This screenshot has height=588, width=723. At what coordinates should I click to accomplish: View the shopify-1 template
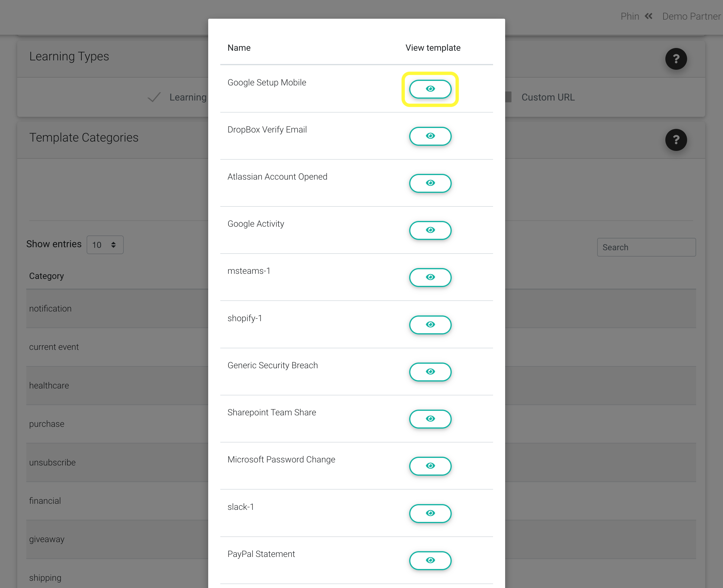(430, 325)
